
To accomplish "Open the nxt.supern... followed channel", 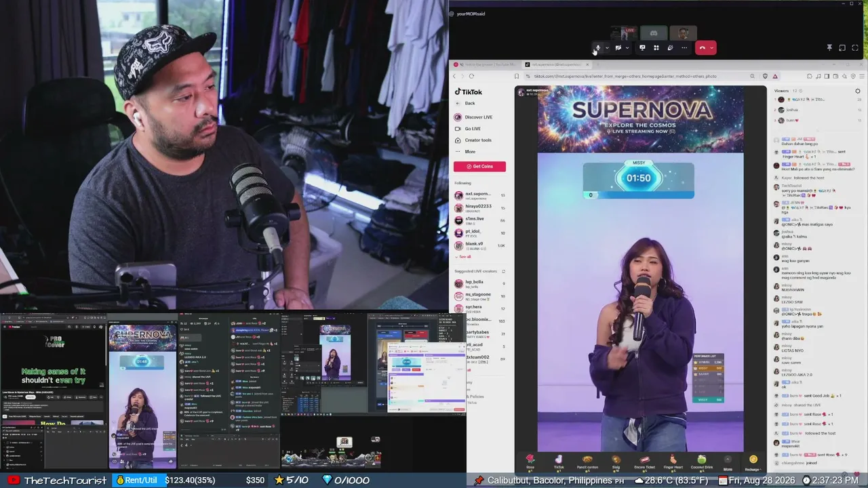I will [x=480, y=195].
